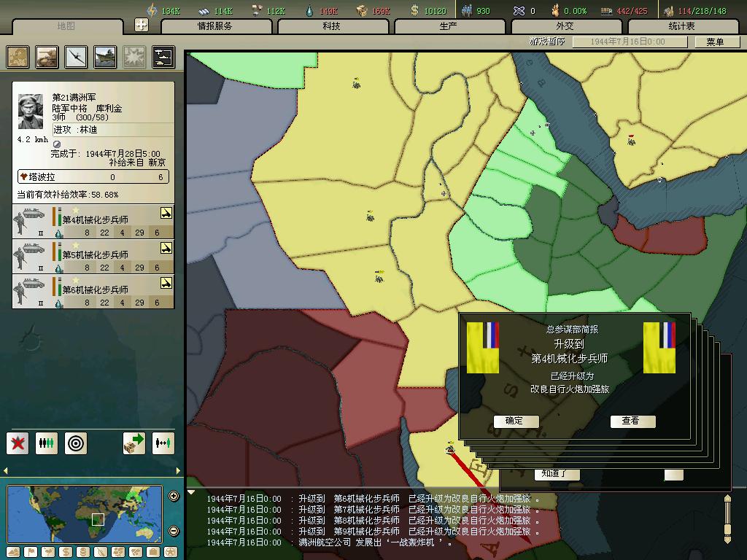Open the province overview map icon

(x=18, y=57)
